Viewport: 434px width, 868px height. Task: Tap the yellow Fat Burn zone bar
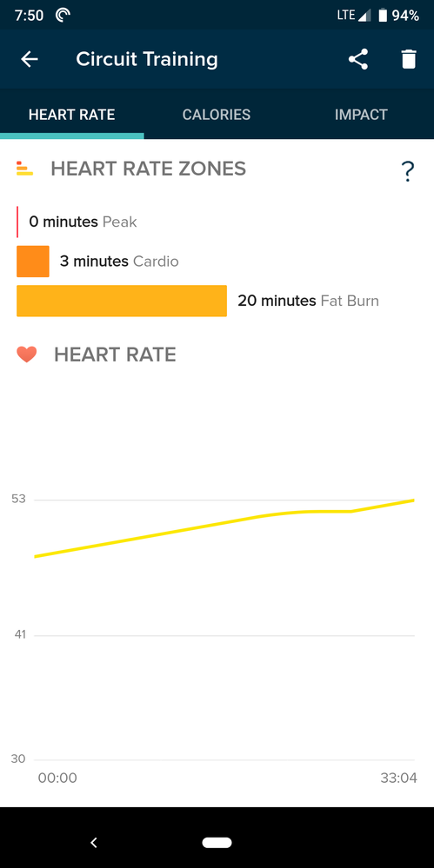pyautogui.click(x=122, y=301)
